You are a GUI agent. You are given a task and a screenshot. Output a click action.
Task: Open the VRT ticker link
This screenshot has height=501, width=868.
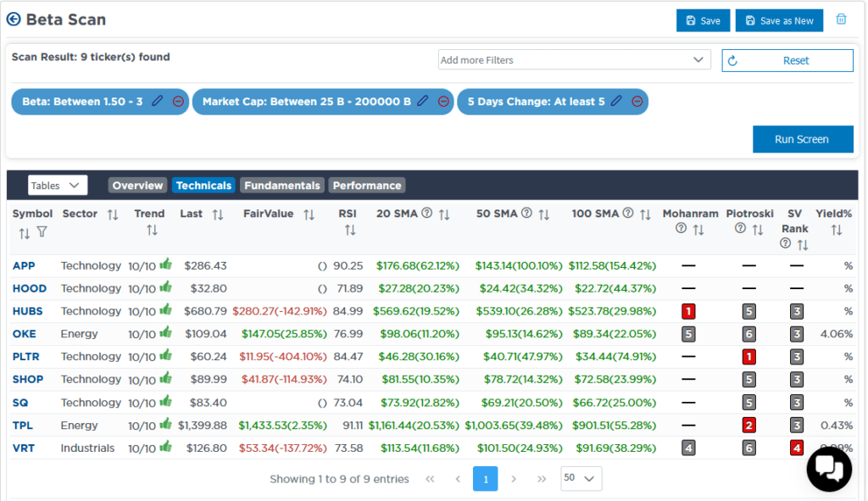[x=23, y=448]
